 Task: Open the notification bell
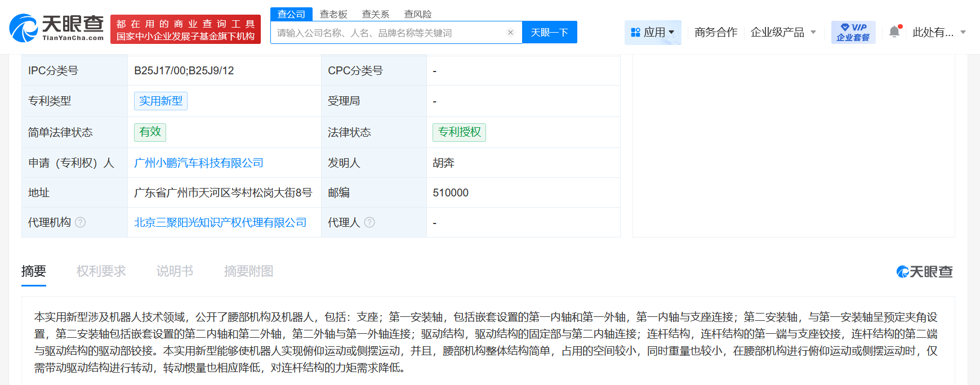coord(894,32)
